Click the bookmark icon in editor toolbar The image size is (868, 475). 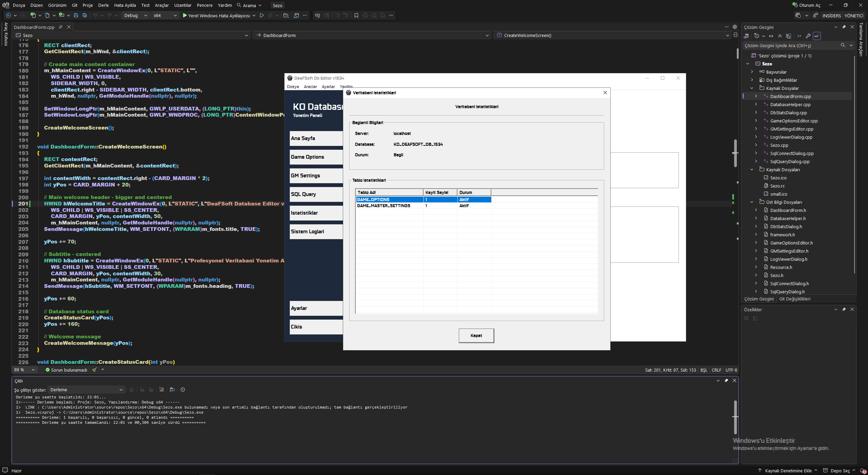click(356, 15)
